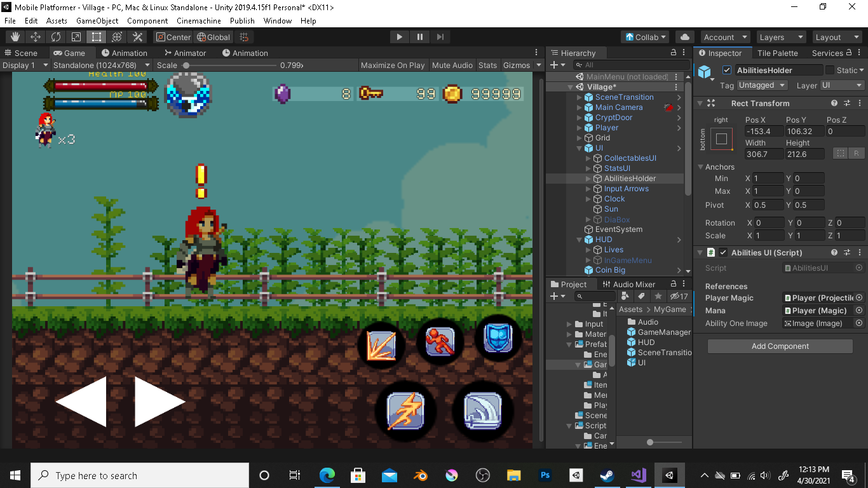The image size is (868, 488).
Task: Select the Scale tool
Action: tap(76, 37)
